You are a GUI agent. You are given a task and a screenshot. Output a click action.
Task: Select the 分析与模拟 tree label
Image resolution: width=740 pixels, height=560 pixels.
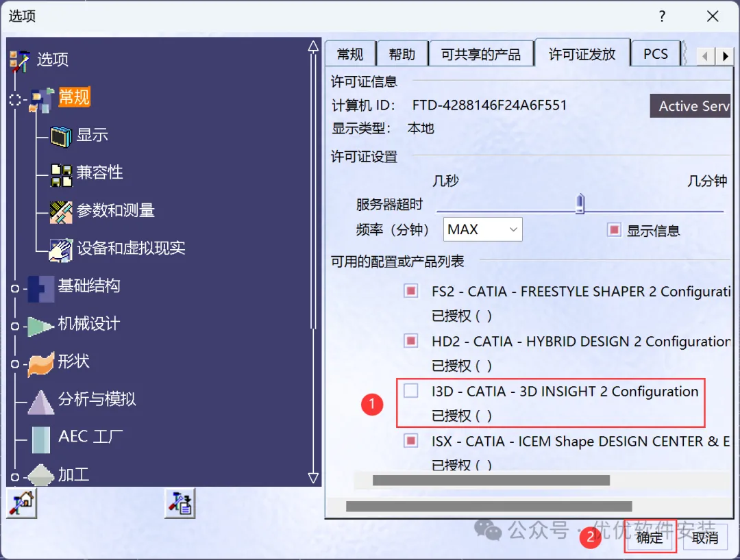(x=97, y=399)
